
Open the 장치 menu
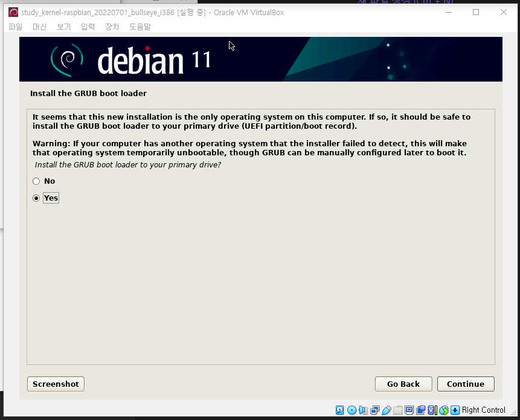click(x=112, y=27)
